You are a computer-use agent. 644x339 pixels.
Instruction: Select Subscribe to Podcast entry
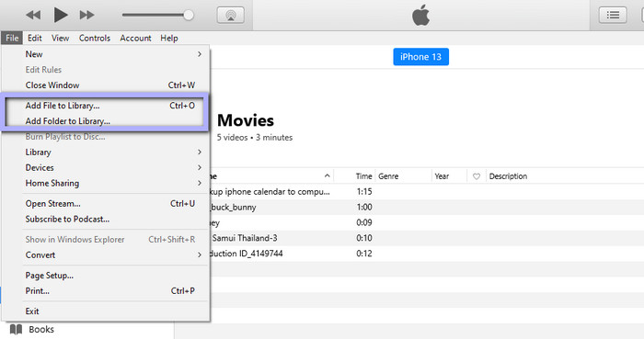click(106, 219)
